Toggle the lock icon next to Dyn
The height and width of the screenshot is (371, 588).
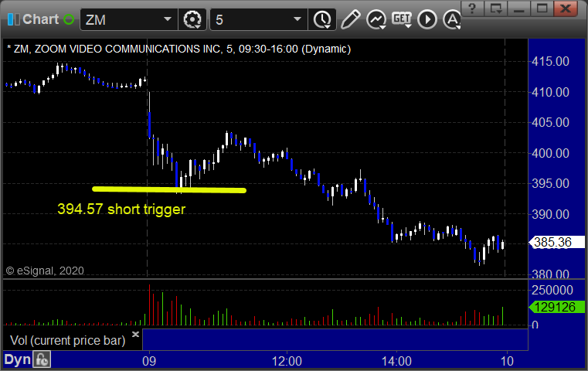pos(42,359)
